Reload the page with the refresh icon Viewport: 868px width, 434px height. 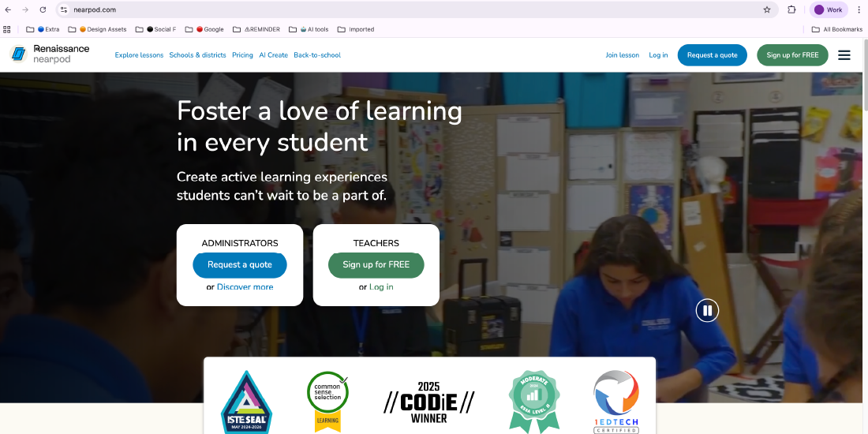tap(43, 9)
